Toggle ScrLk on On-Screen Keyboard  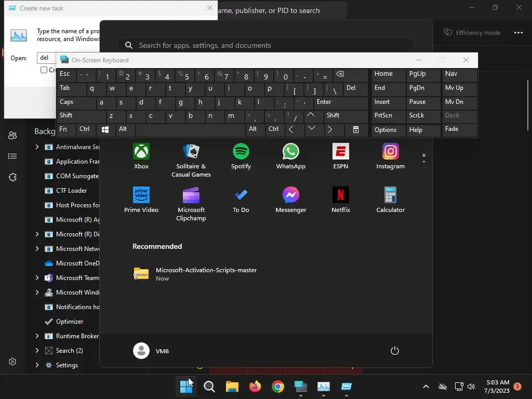[x=423, y=116]
